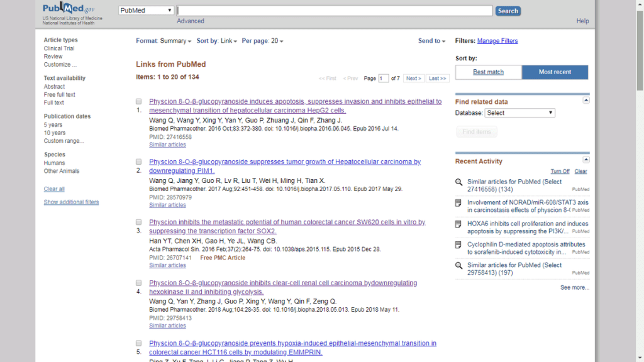Image resolution: width=644 pixels, height=362 pixels.
Task: Switch sorting to Best match
Action: 489,72
